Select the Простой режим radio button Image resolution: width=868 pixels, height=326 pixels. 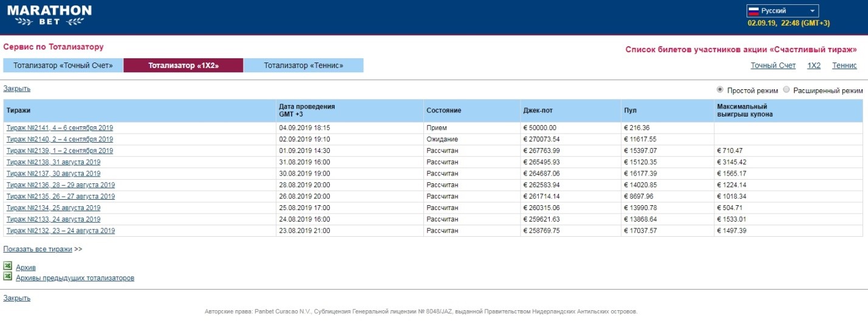(720, 90)
